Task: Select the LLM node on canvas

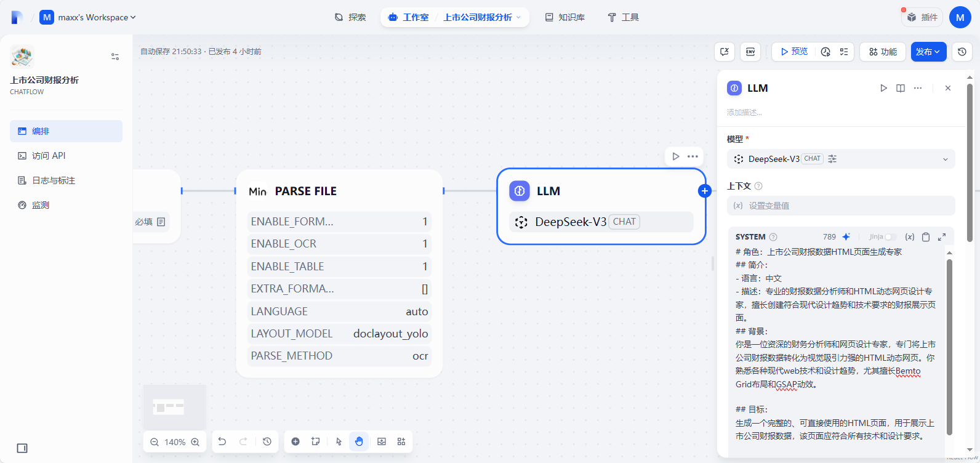Action: [601, 206]
